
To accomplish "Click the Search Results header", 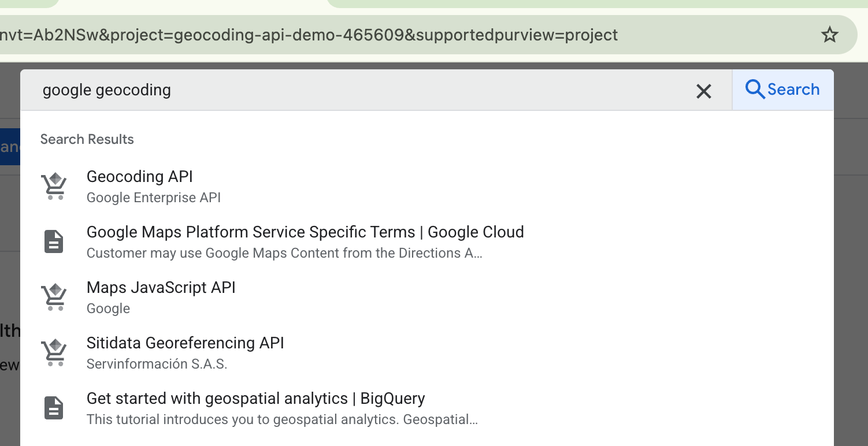I will coord(87,139).
